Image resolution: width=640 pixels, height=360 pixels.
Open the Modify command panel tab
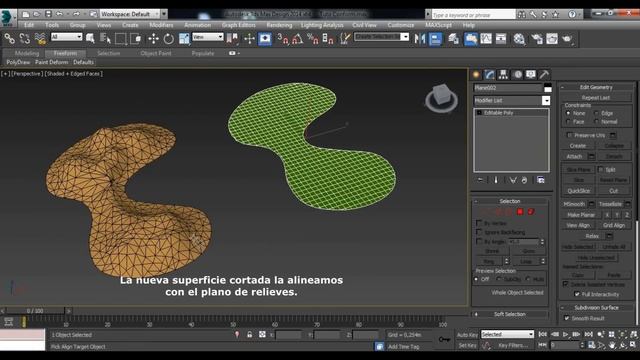(489, 74)
